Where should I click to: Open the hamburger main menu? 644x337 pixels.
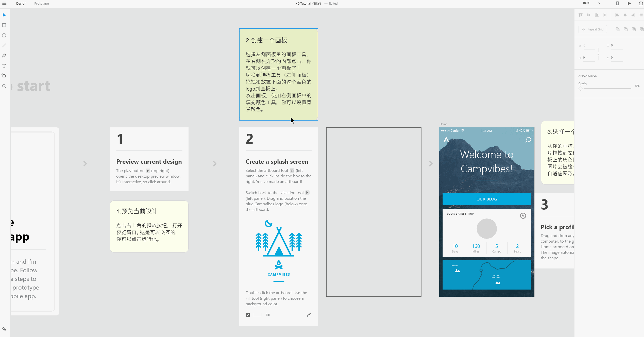(x=4, y=3)
